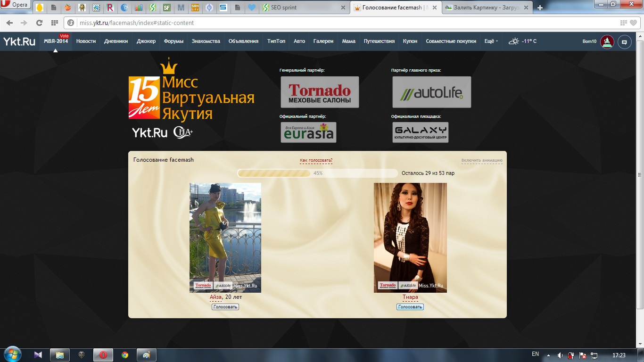Close the SEO sprint tab
The image size is (644, 362).
point(343,8)
